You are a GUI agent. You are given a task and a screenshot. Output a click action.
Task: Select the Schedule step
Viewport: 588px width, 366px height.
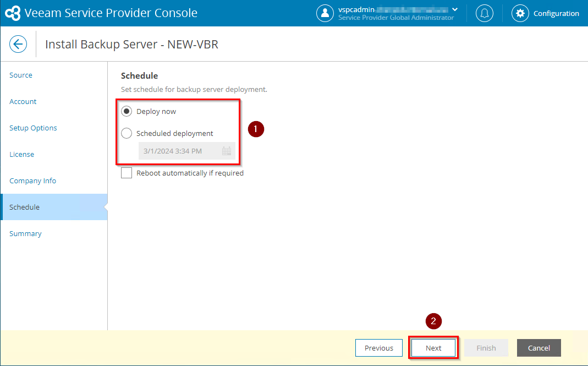click(54, 207)
